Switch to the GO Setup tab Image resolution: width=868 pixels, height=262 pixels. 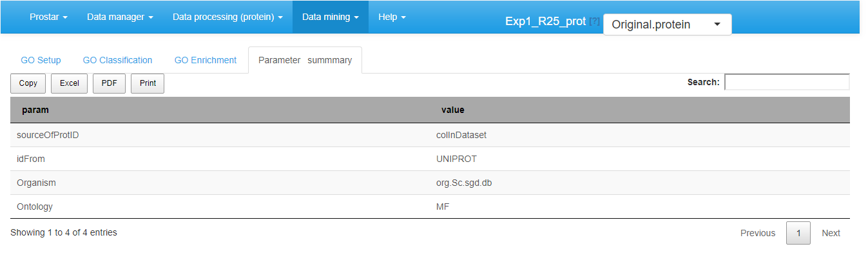point(41,60)
